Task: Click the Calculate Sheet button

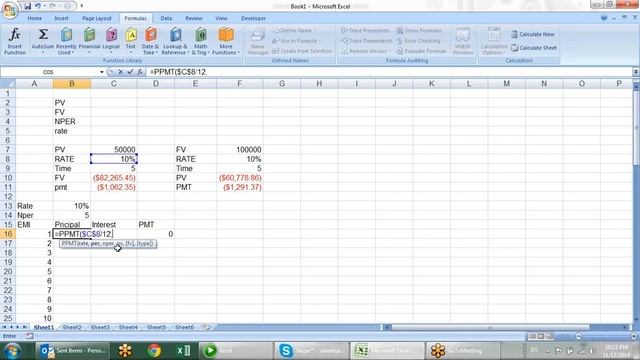Action: click(x=534, y=48)
